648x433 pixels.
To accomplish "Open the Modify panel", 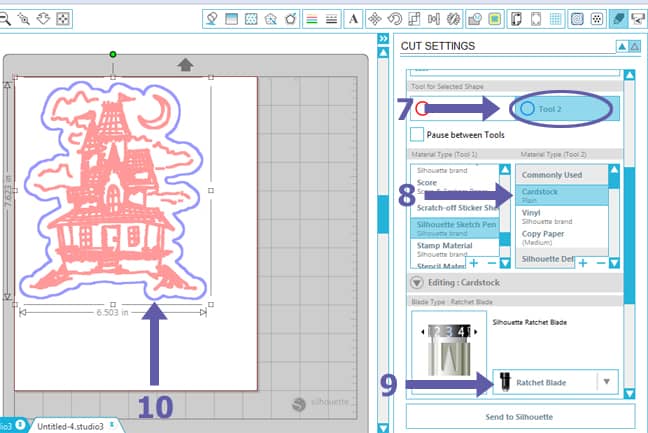I will 475,19.
